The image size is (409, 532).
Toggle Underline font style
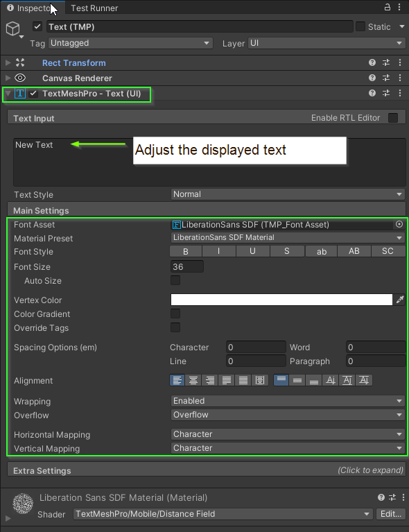(x=252, y=251)
